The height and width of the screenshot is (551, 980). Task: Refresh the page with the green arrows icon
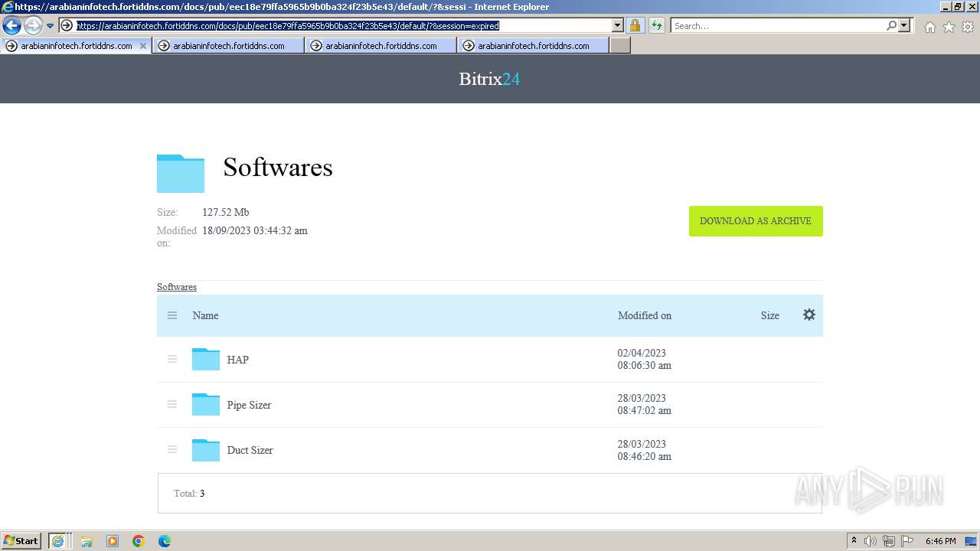[657, 26]
